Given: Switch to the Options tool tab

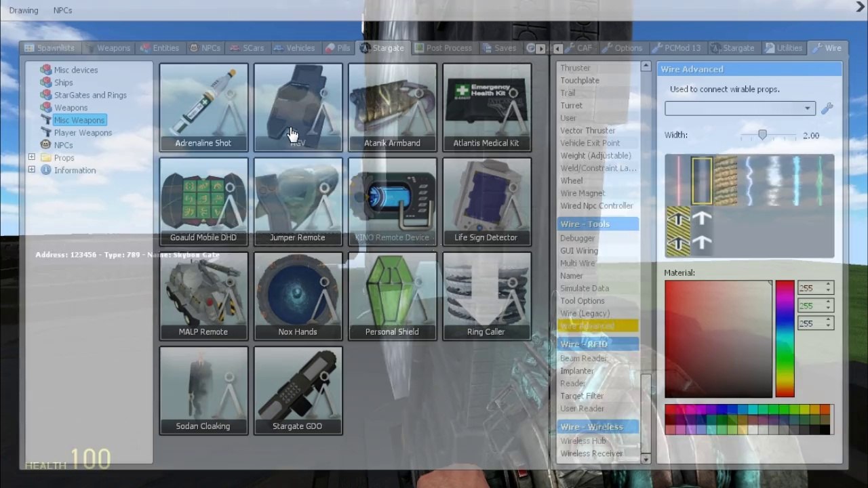Looking at the screenshot, I should 623,48.
